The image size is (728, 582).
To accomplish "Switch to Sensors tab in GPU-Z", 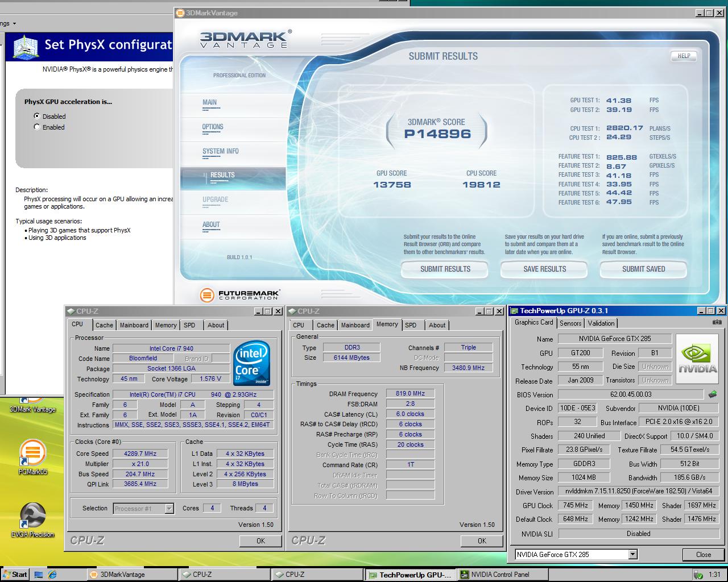I will 570,323.
